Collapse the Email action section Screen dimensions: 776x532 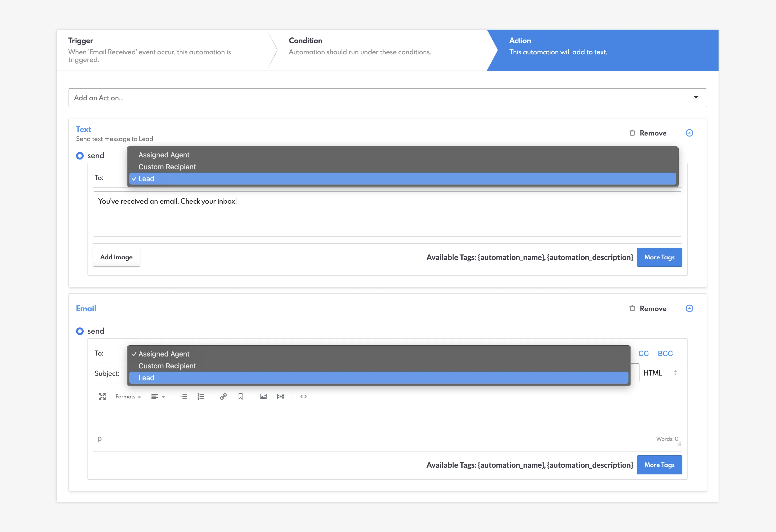tap(689, 308)
